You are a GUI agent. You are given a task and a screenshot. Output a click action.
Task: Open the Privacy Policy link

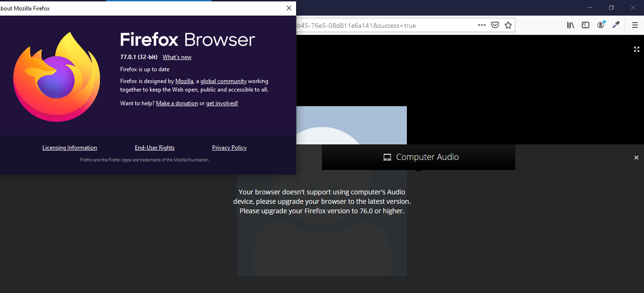(x=229, y=148)
